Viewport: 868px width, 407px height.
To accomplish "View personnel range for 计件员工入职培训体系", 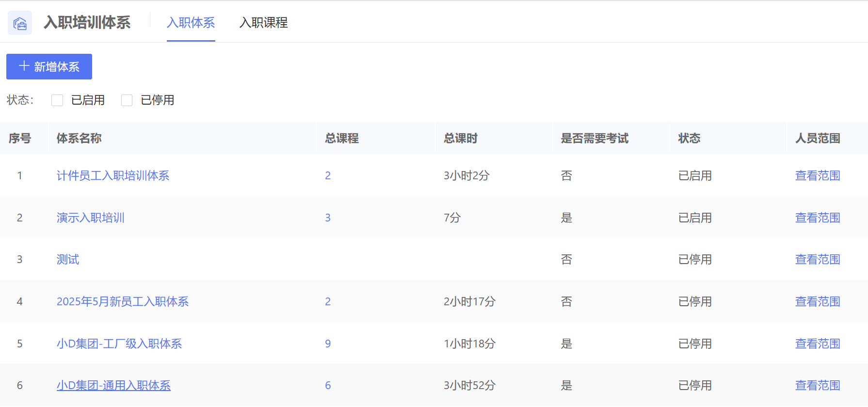I will 818,175.
